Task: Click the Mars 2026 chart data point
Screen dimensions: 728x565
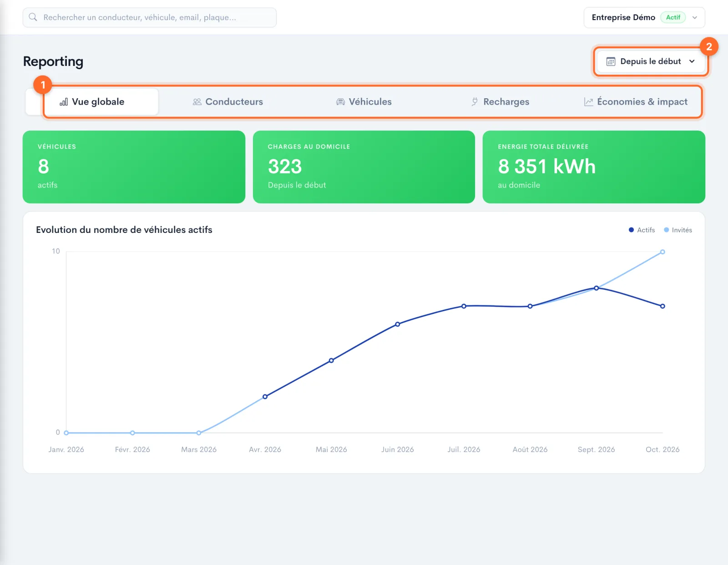Action: pos(199,433)
